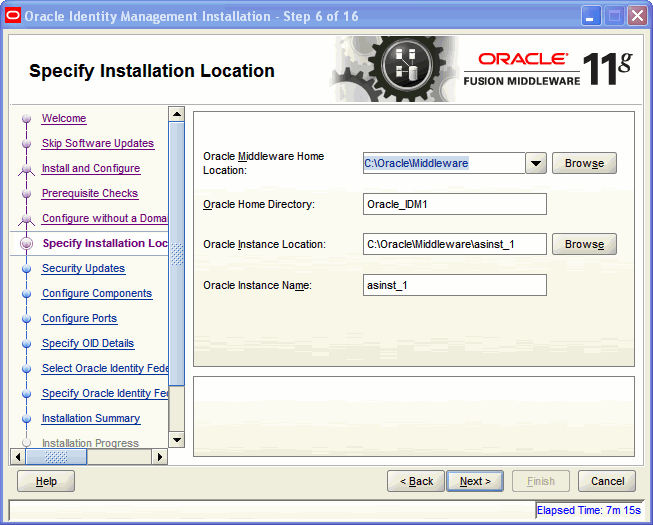Click current step marker for Specify Installation Location

point(27,243)
